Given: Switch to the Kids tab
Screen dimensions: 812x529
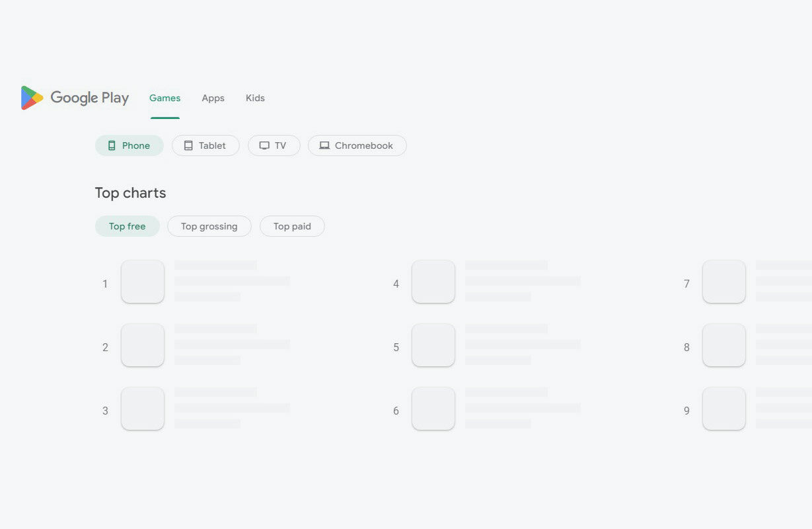Looking at the screenshot, I should pos(255,98).
